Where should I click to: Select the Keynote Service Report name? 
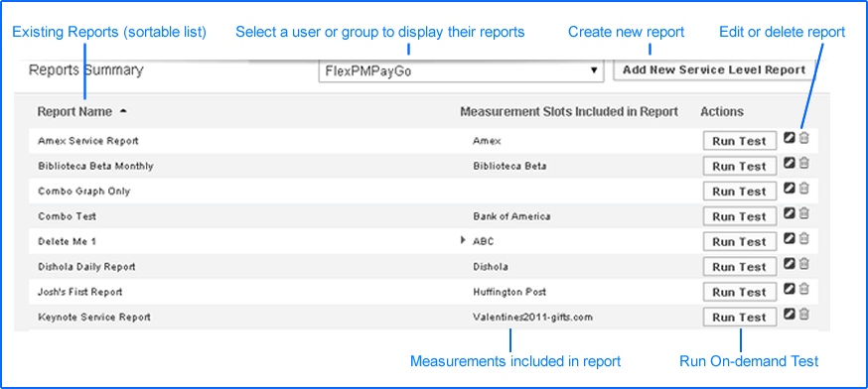pos(94,318)
